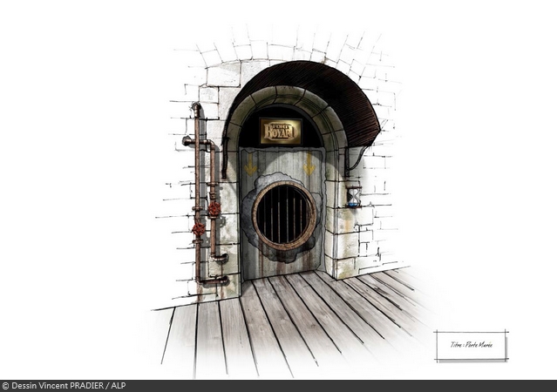The width and height of the screenshot is (557, 392).
Task: Click the "Dessin Vincent PRADIER / ALP" credit caption
Action: pyautogui.click(x=64, y=386)
